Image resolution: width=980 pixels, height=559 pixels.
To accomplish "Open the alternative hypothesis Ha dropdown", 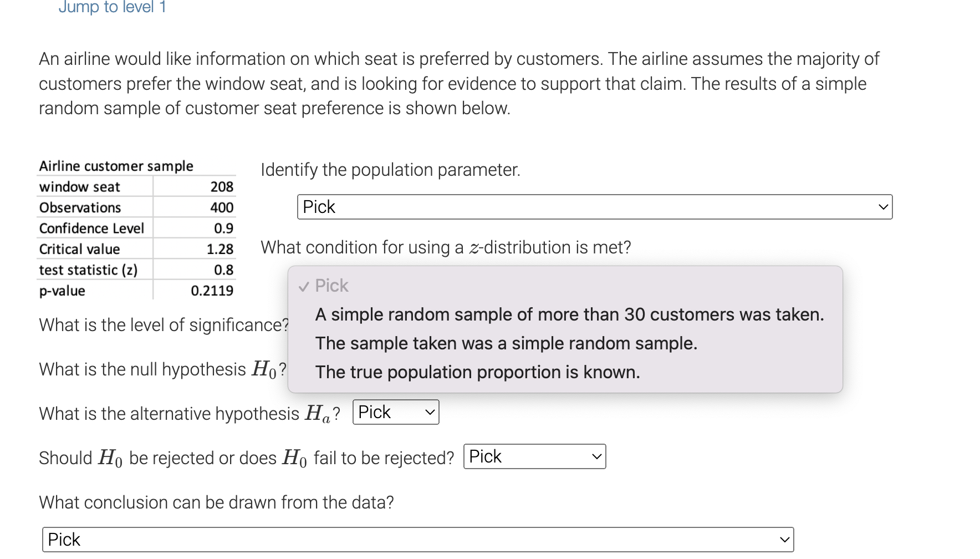I will click(x=395, y=411).
